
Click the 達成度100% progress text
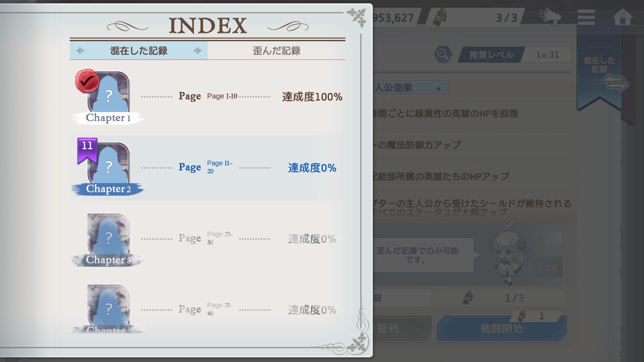point(312,97)
